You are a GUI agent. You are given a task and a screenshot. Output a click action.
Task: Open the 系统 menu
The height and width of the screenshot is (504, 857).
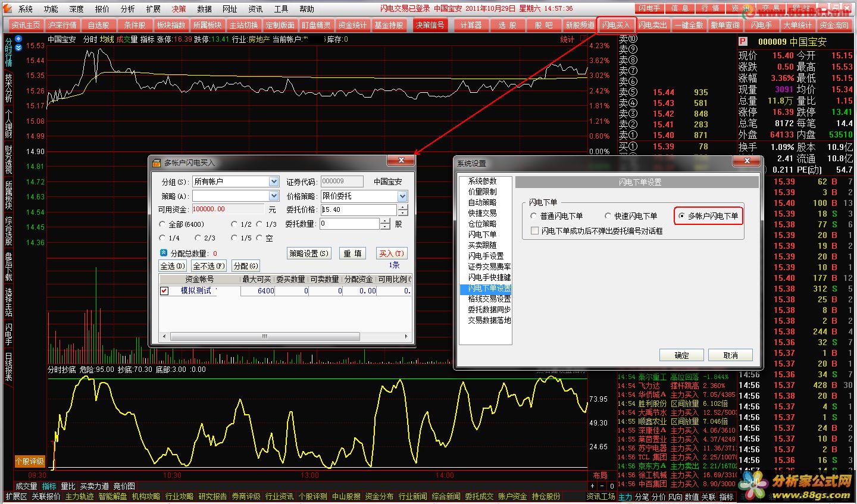click(x=26, y=9)
